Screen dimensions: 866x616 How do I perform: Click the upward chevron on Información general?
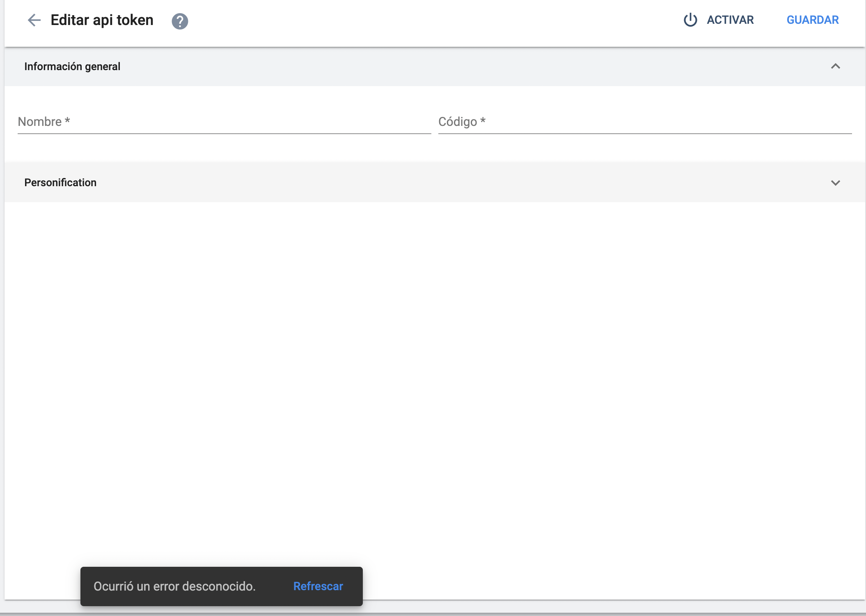835,67
